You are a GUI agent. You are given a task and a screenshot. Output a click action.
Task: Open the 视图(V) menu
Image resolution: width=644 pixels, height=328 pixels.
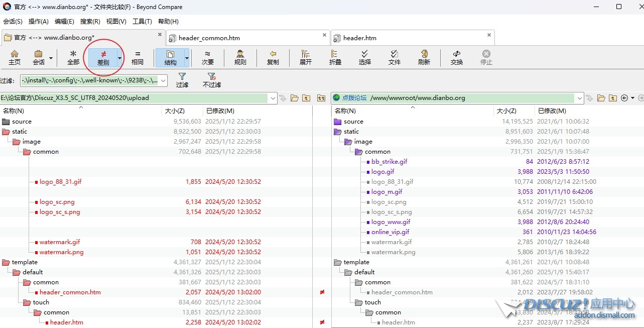(116, 22)
